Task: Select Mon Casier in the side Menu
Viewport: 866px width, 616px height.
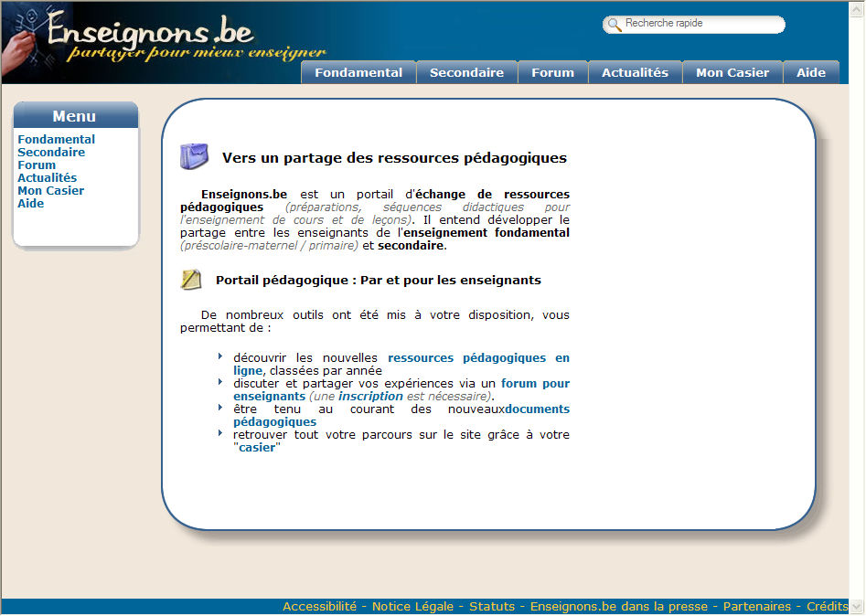Action: (51, 190)
